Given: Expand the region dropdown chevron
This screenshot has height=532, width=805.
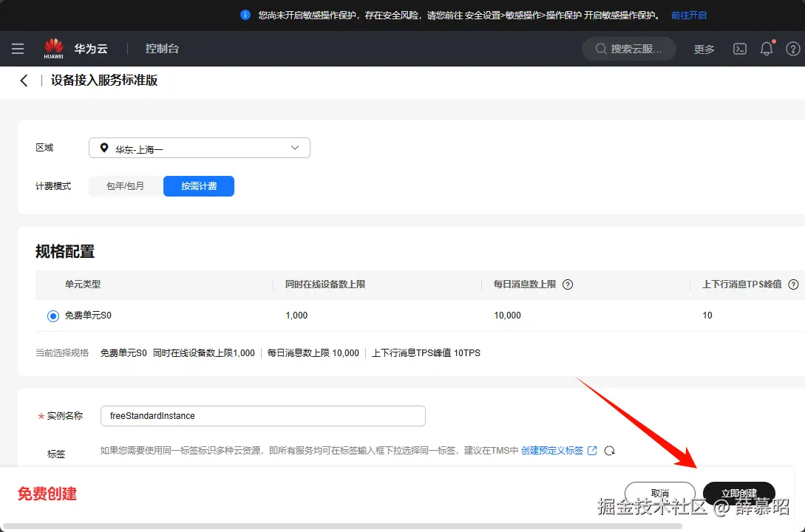Looking at the screenshot, I should tap(295, 148).
